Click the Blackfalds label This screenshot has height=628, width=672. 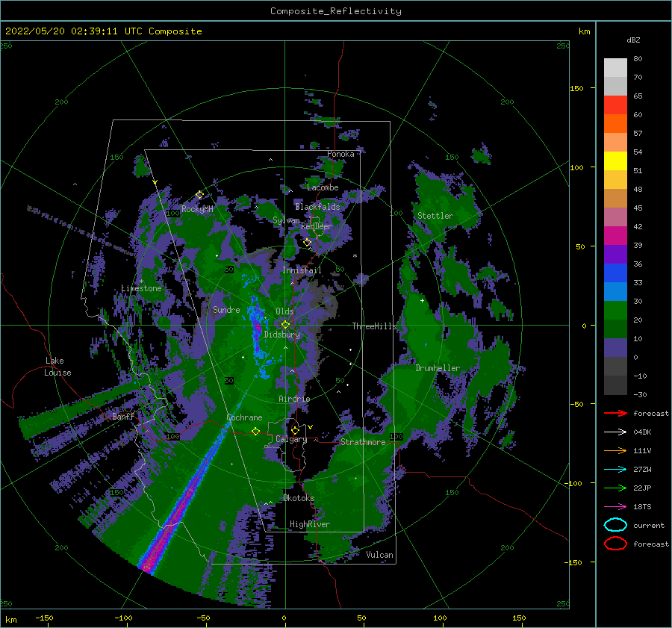tap(317, 207)
